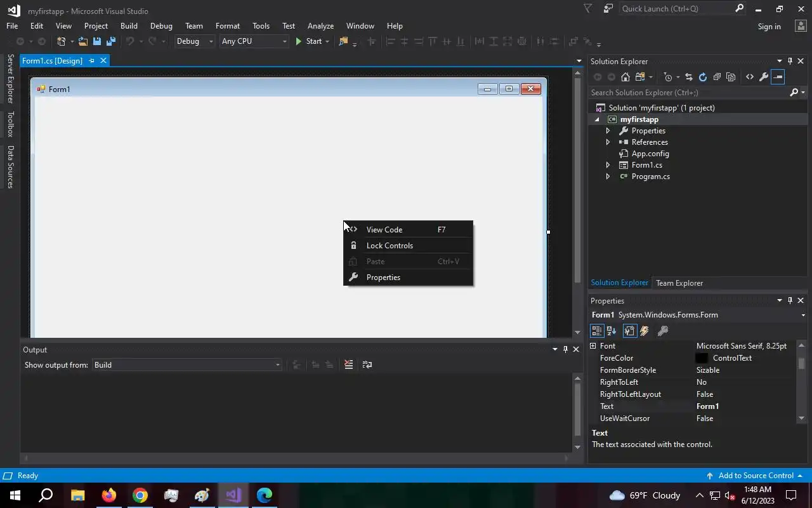This screenshot has width=812, height=508.
Task: Open Microsoft Edge from the taskbar
Action: point(265,495)
